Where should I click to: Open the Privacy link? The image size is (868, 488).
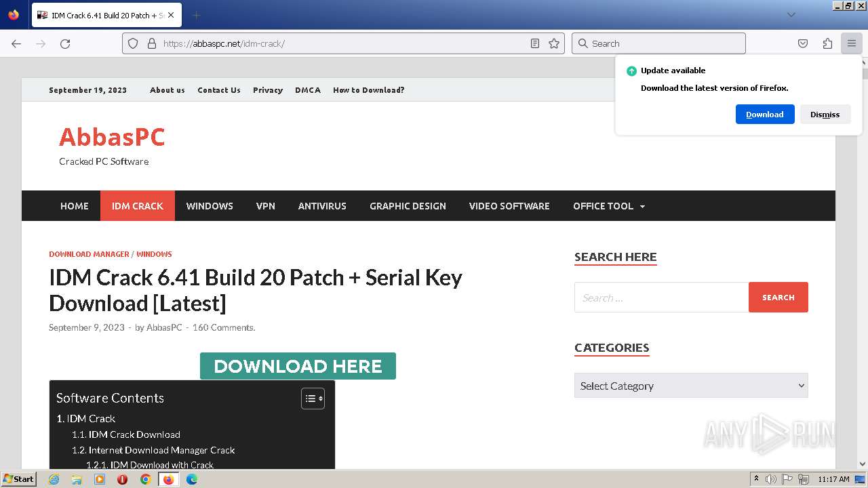point(268,90)
